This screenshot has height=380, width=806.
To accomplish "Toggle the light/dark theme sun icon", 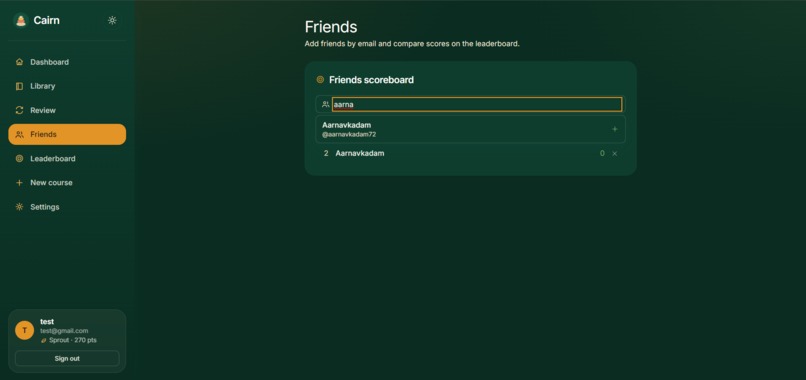I will (x=112, y=21).
